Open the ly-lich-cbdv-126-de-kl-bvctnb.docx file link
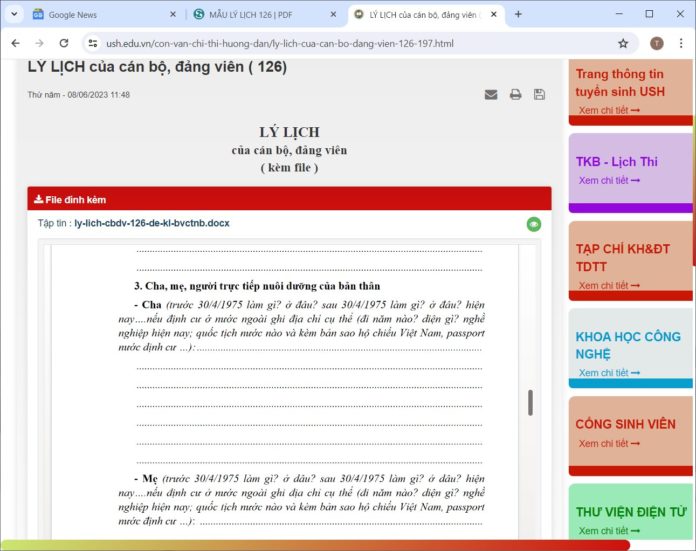This screenshot has width=696, height=551. tap(151, 223)
